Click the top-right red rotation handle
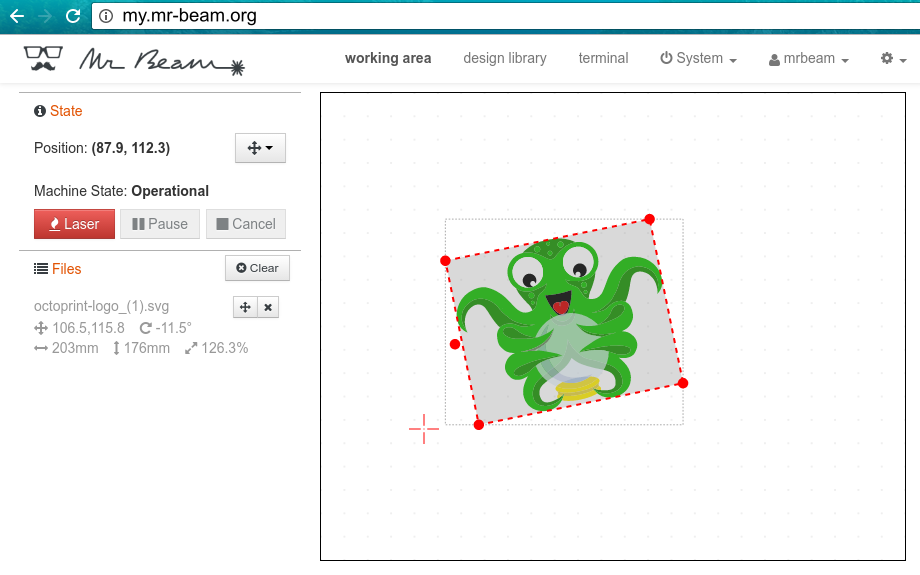 coord(649,219)
